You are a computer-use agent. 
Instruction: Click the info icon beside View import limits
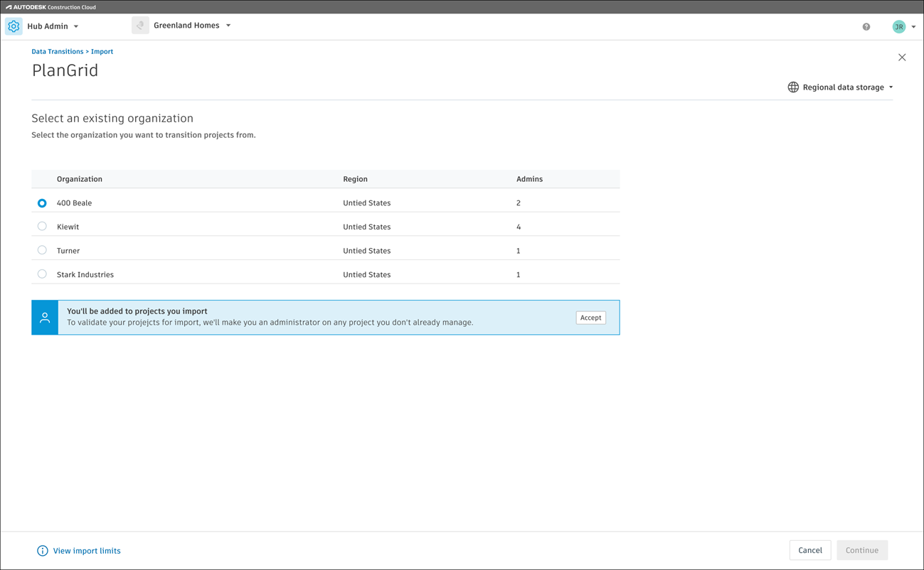click(43, 551)
